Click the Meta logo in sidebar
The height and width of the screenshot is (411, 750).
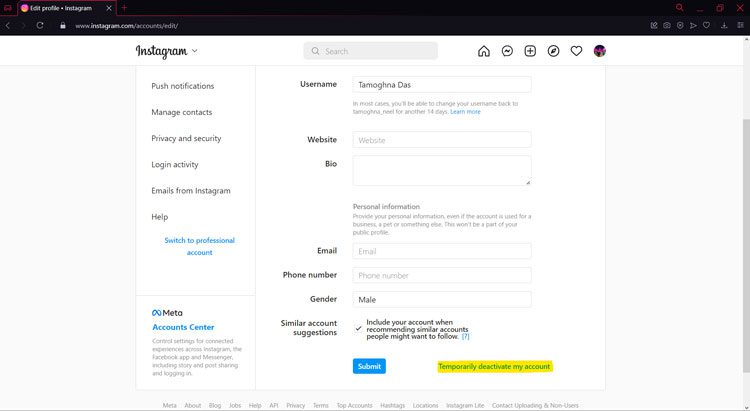pyautogui.click(x=167, y=313)
